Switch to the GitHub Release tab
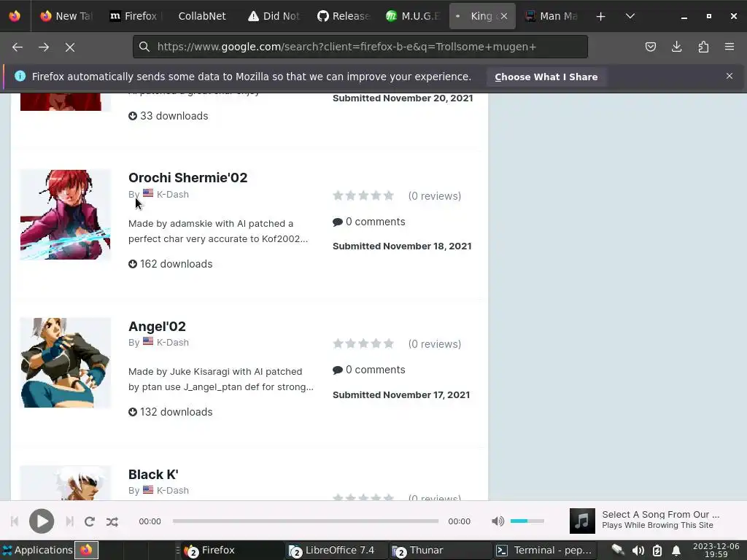This screenshot has width=747, height=560. 343,16
